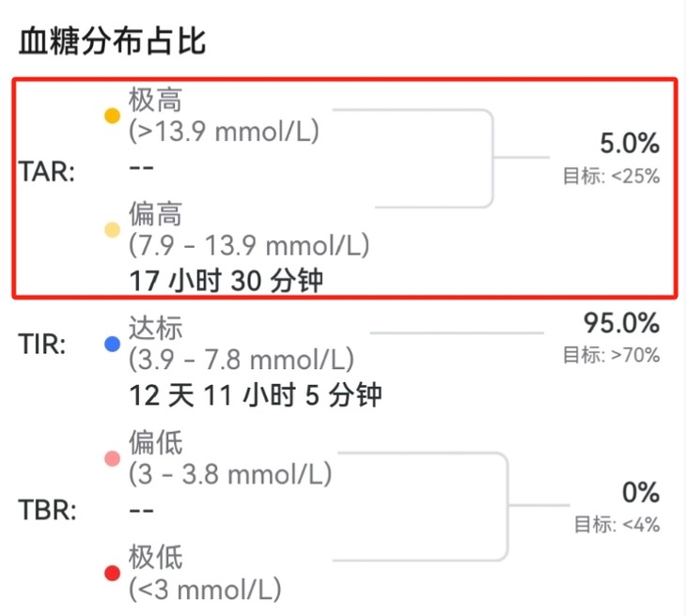Select the TIR label
Image resolution: width=686 pixels, height=616 pixels.
(x=42, y=344)
